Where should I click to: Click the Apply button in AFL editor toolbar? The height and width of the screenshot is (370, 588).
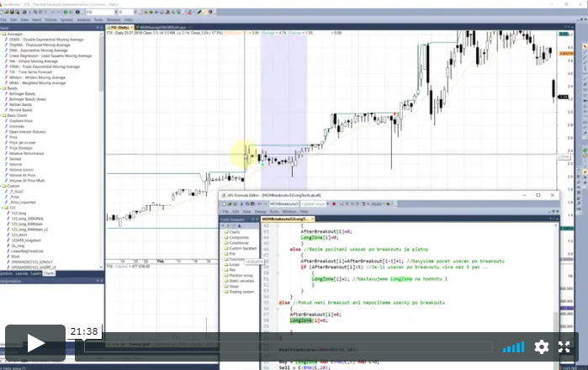(376, 204)
